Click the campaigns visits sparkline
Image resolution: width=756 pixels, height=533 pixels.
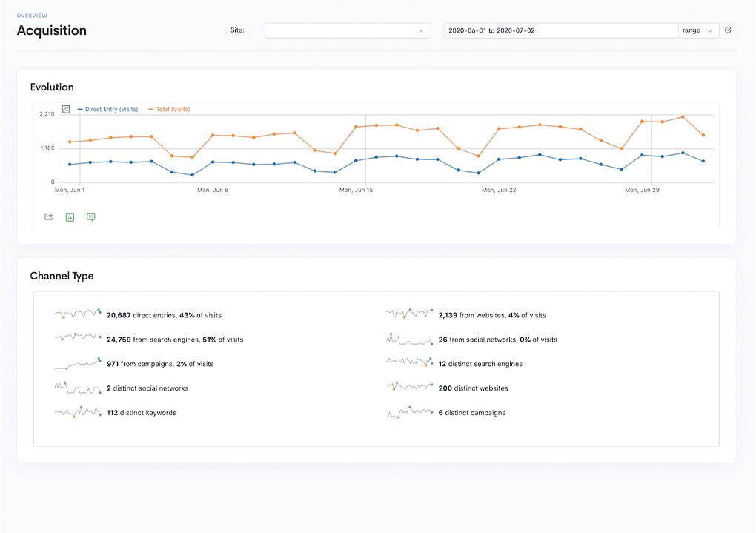click(78, 364)
